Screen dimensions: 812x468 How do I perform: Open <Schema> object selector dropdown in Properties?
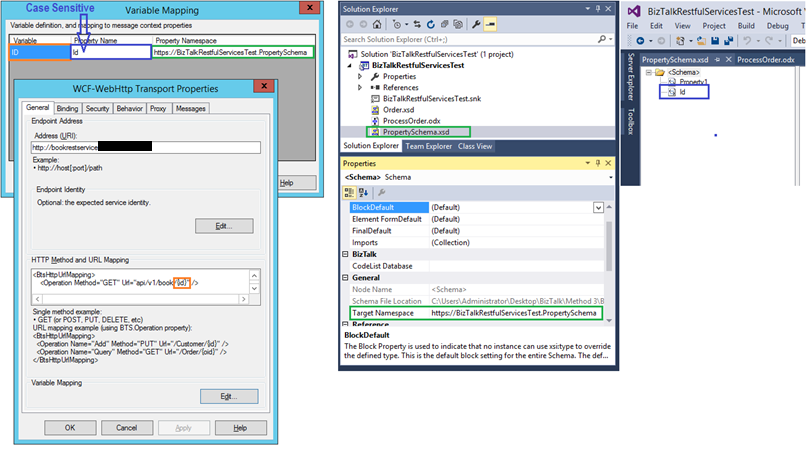[611, 177]
